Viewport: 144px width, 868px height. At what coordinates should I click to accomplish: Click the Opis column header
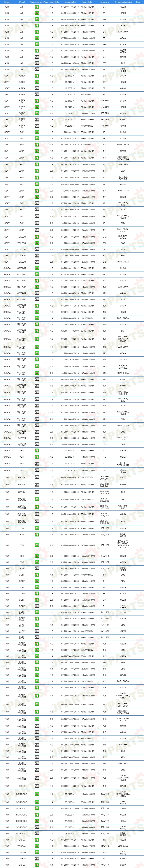[138, 2]
